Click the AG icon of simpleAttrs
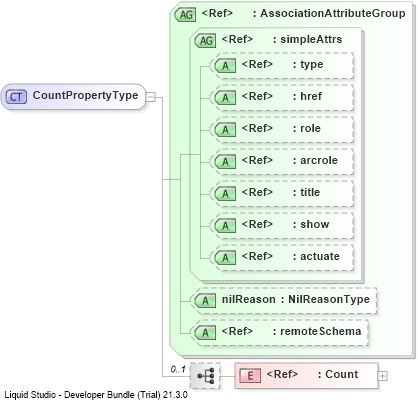Screen dimensions: 418x400 pyautogui.click(x=205, y=40)
